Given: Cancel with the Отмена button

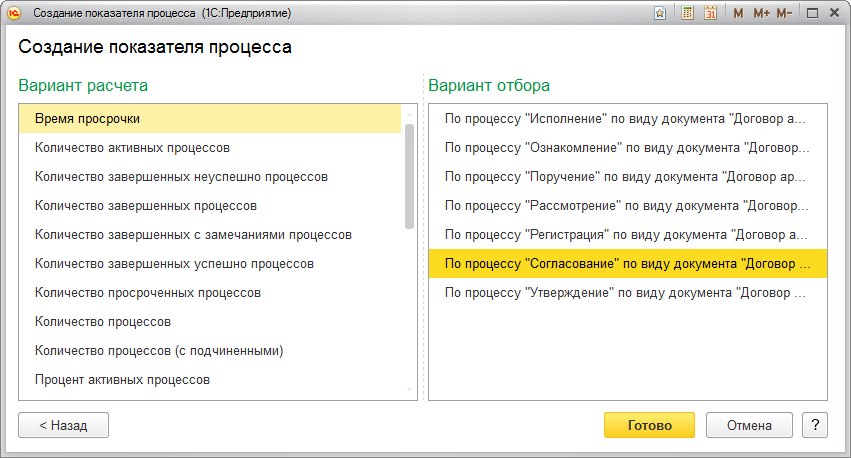Looking at the screenshot, I should point(749,425).
